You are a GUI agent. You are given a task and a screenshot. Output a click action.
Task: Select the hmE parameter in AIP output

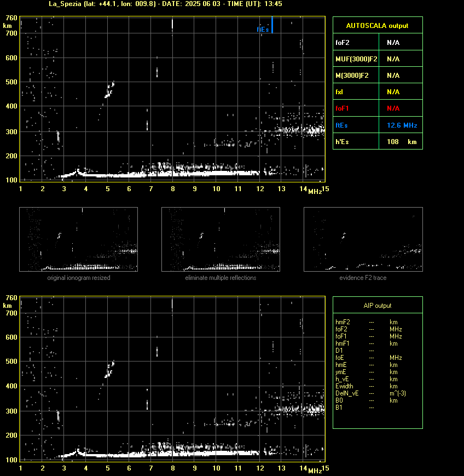pos(341,365)
